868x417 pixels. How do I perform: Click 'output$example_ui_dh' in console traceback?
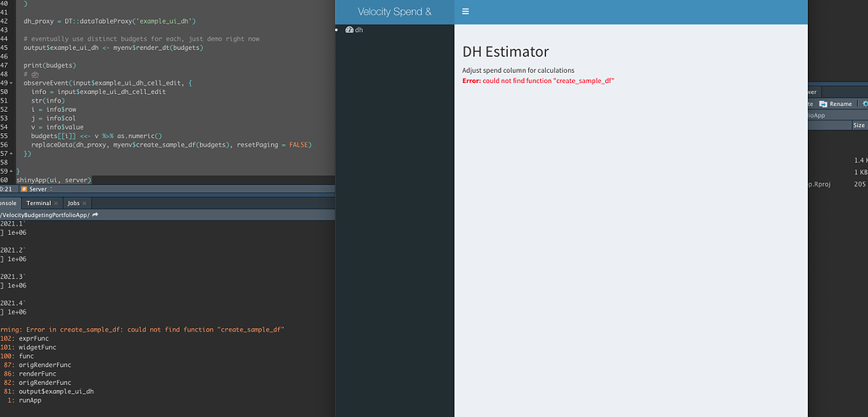click(x=56, y=392)
